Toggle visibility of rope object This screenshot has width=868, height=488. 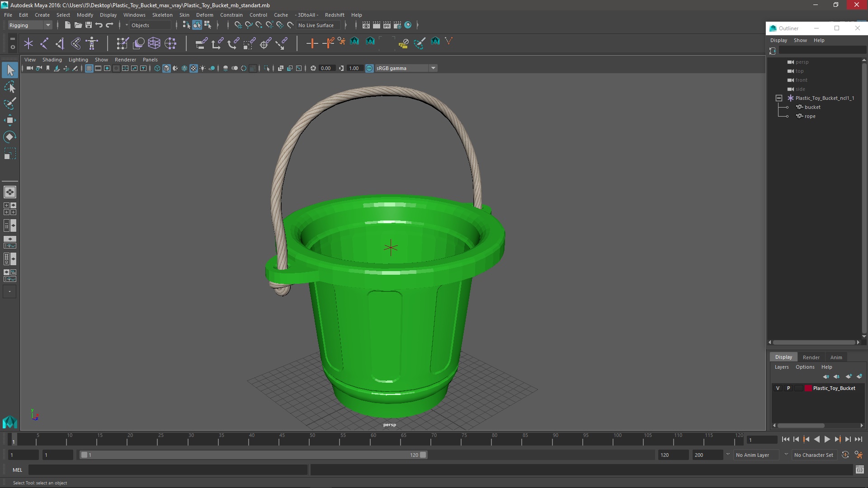click(785, 116)
